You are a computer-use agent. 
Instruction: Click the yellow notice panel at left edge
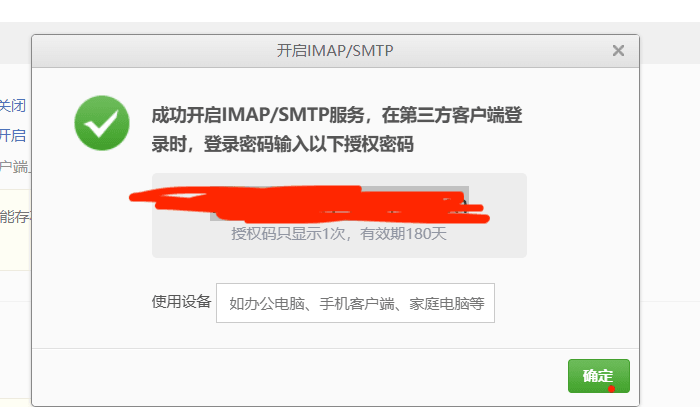coord(15,230)
